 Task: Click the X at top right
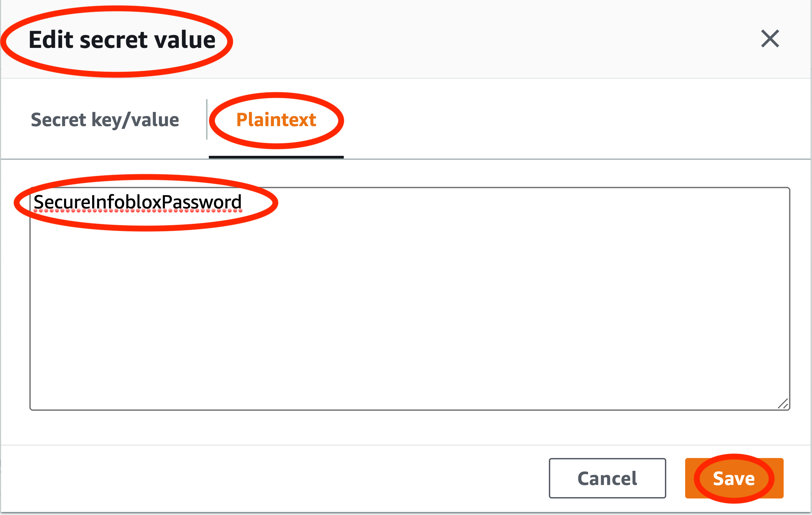point(770,38)
